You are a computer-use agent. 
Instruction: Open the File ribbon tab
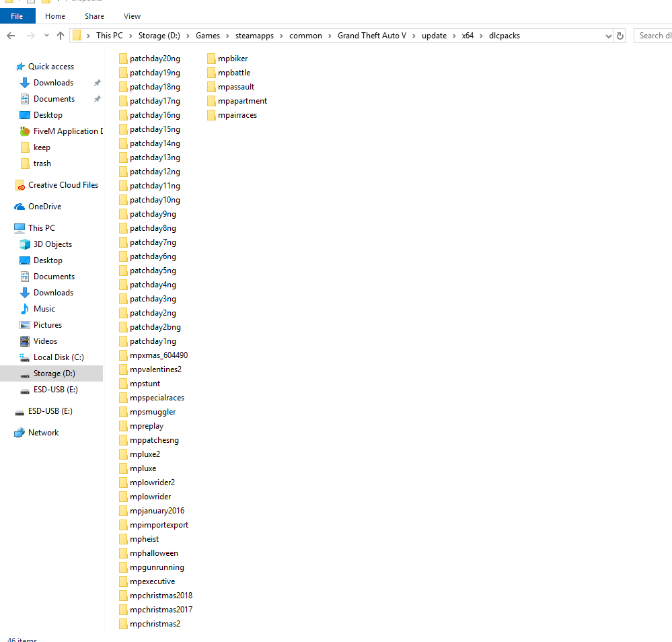pyautogui.click(x=17, y=16)
